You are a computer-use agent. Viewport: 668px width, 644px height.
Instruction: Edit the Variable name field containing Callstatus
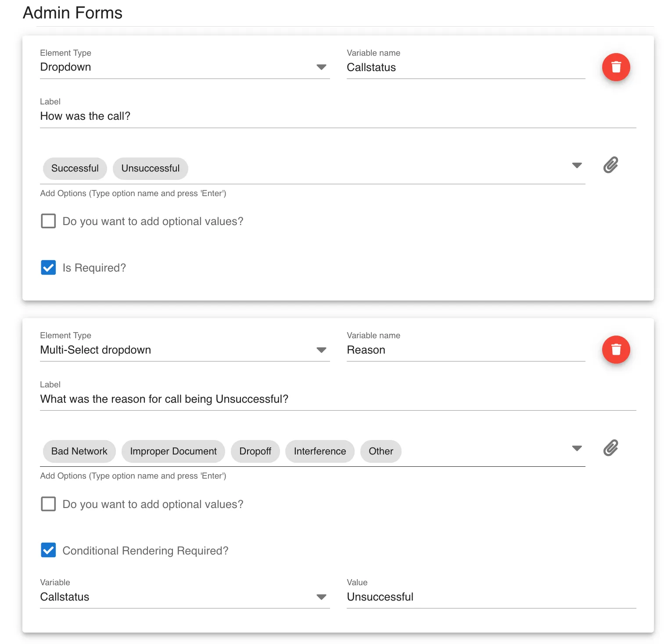pos(466,68)
